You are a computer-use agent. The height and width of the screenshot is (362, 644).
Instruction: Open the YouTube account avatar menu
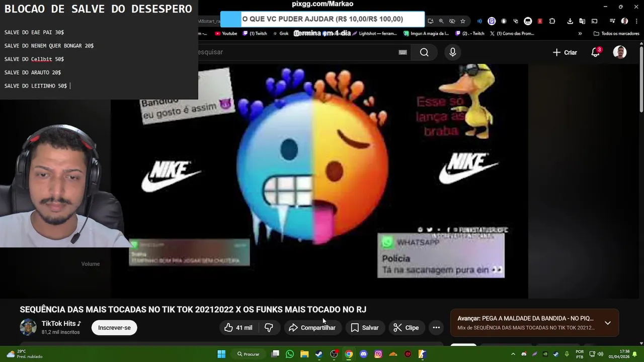click(x=620, y=52)
